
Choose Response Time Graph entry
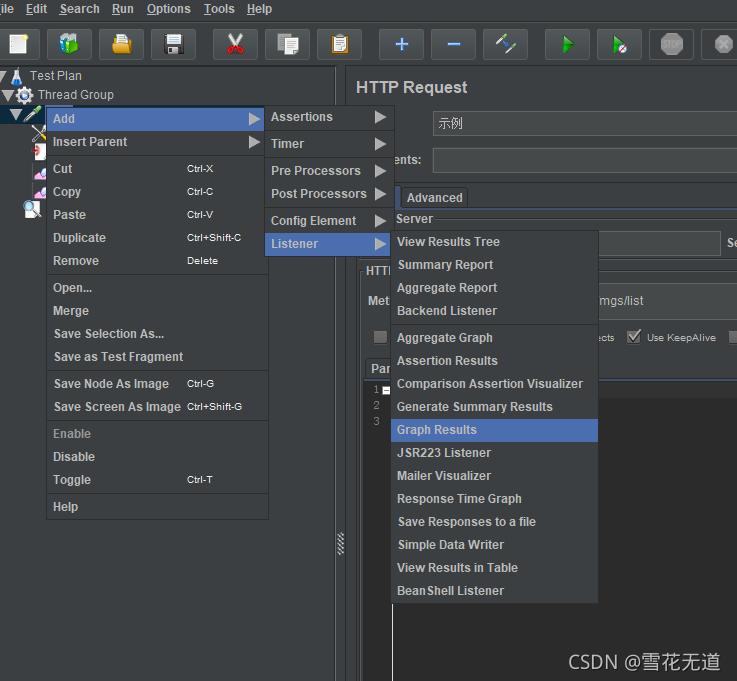pos(494,499)
